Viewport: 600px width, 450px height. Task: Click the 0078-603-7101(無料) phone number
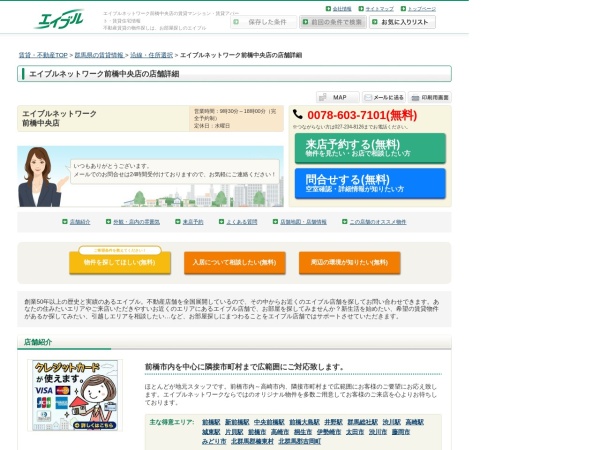pos(362,115)
